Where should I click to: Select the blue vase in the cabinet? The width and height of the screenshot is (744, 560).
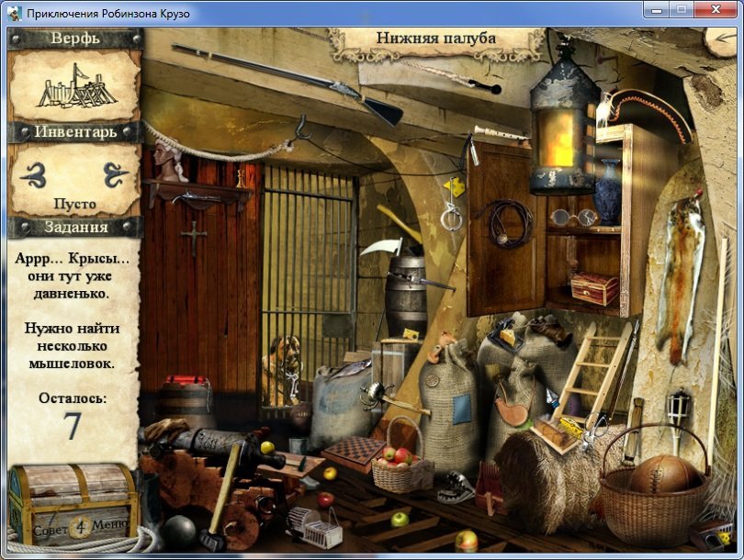click(607, 192)
